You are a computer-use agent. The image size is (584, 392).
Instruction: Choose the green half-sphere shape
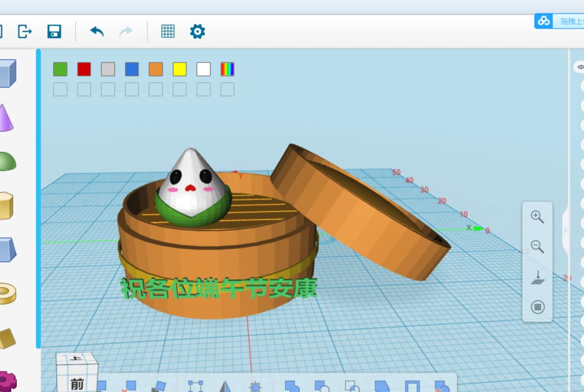point(8,162)
